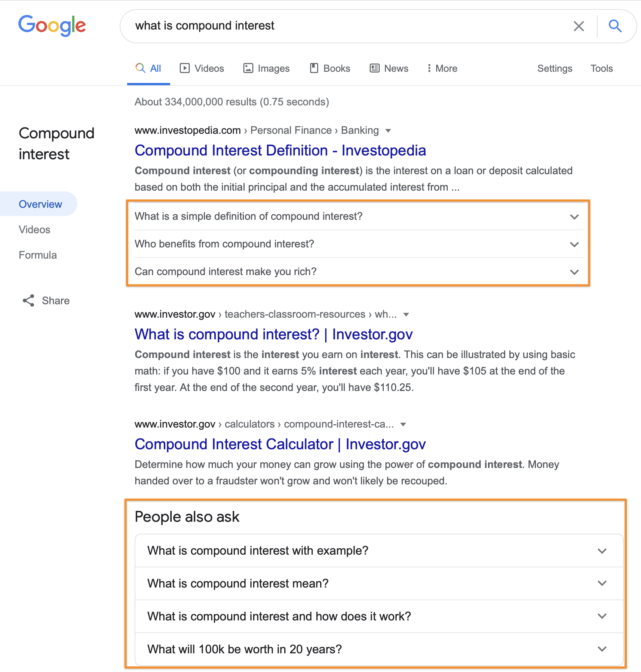Image resolution: width=641 pixels, height=672 pixels.
Task: Open the breadcrumb dropdown next to Banking
Action: coord(389,130)
